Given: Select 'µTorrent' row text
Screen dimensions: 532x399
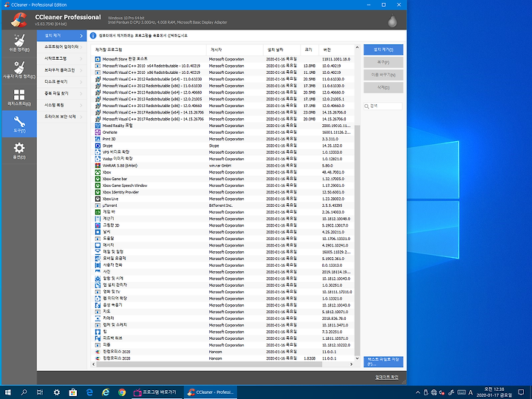Looking at the screenshot, I should pos(109,205).
